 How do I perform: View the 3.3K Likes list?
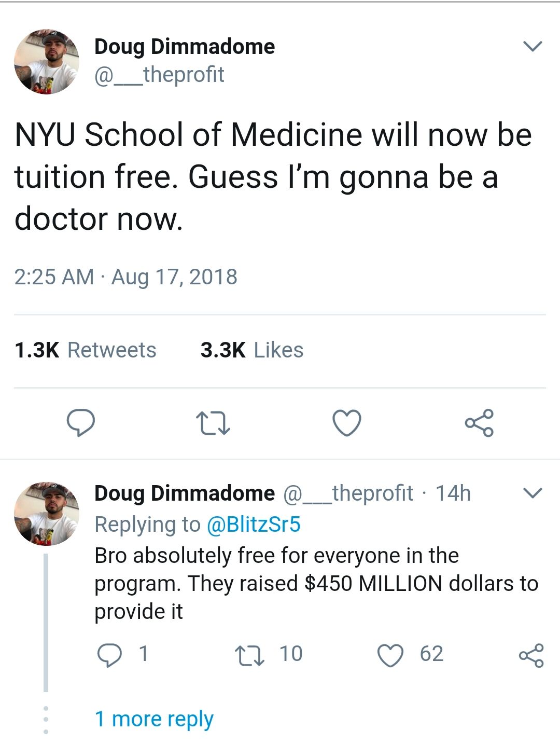pos(252,350)
